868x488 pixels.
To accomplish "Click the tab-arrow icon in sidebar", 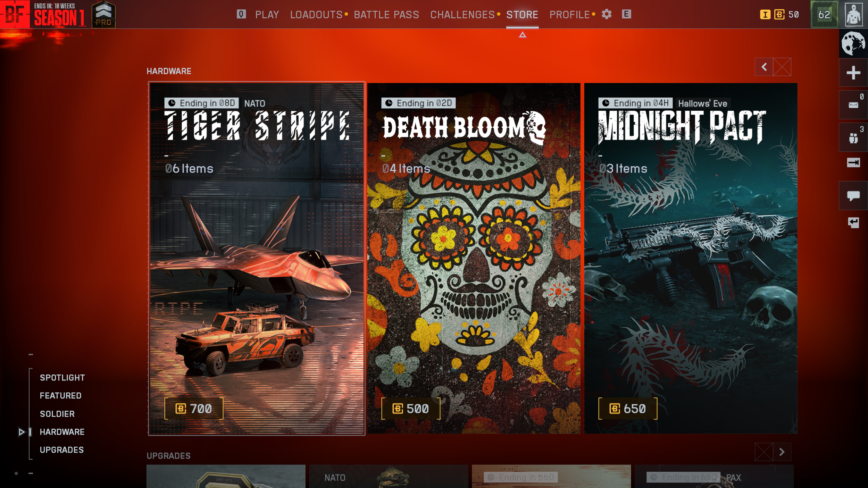I will click(x=853, y=162).
